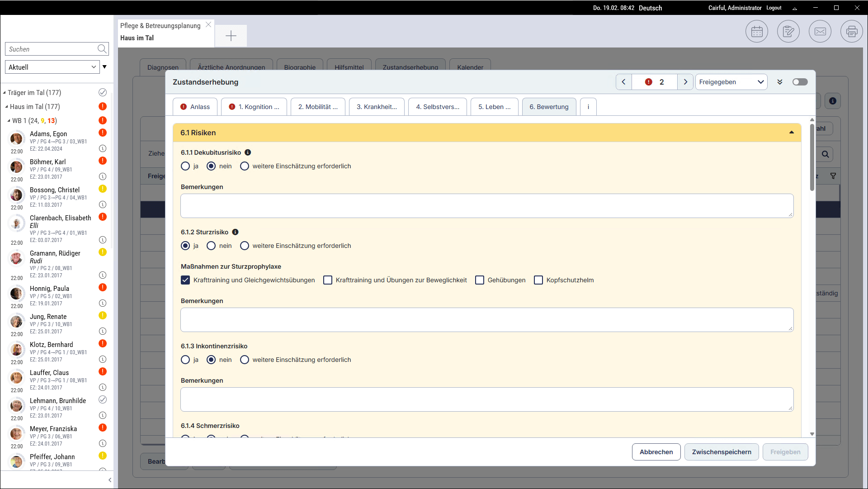
Task: Click the double-chevron expand all icon
Action: (780, 82)
